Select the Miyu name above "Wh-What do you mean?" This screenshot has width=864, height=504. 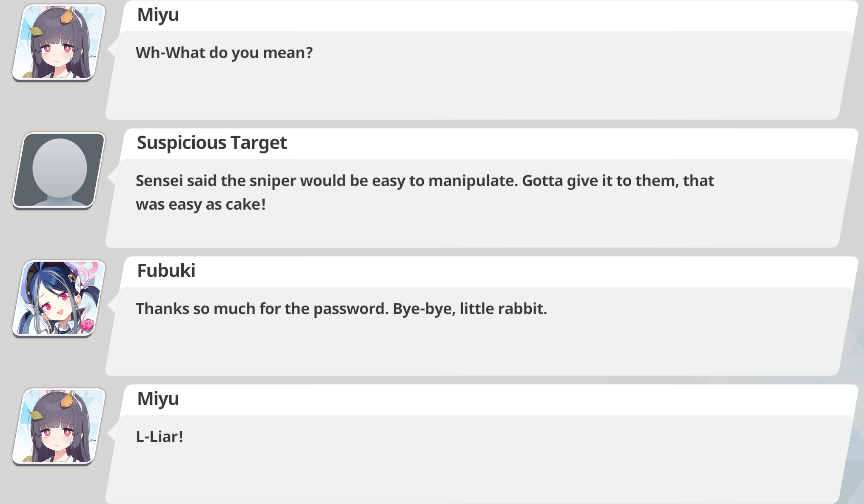(x=158, y=15)
